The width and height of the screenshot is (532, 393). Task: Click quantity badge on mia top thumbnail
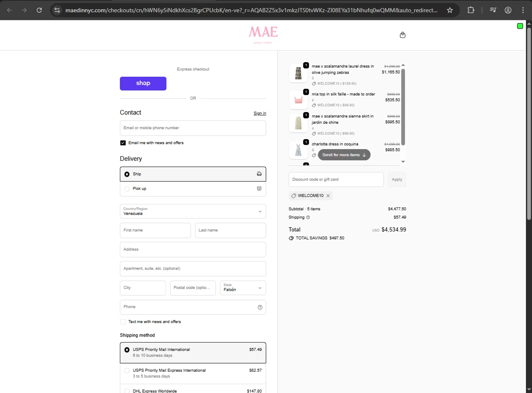[306, 92]
